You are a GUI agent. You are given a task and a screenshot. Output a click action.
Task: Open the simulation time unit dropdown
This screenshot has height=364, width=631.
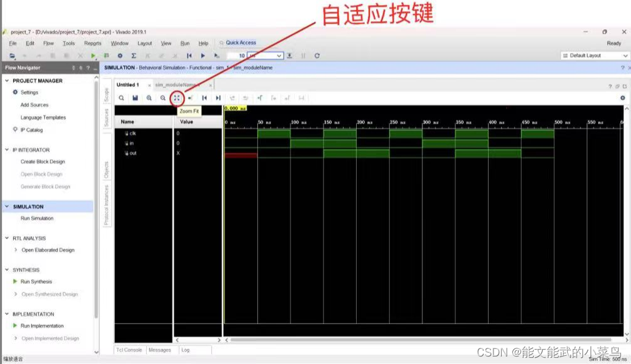tap(279, 56)
